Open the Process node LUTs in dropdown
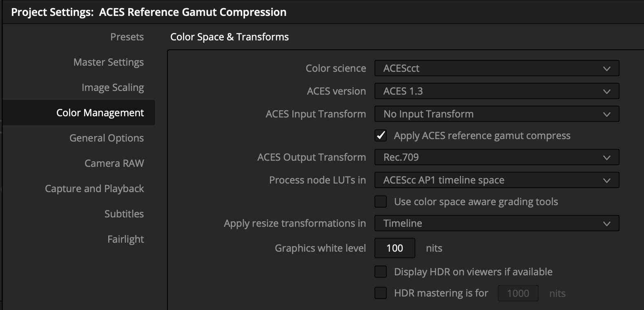This screenshot has width=644, height=310. point(496,180)
